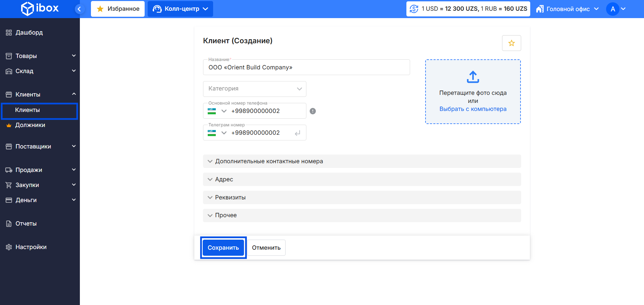Collapse sidebar with the arrow button

click(79, 9)
